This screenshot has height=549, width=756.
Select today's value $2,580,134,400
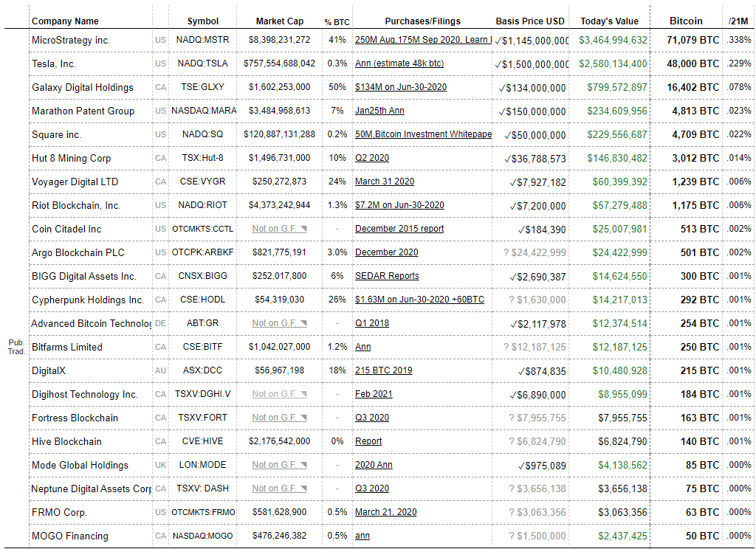tap(609, 63)
